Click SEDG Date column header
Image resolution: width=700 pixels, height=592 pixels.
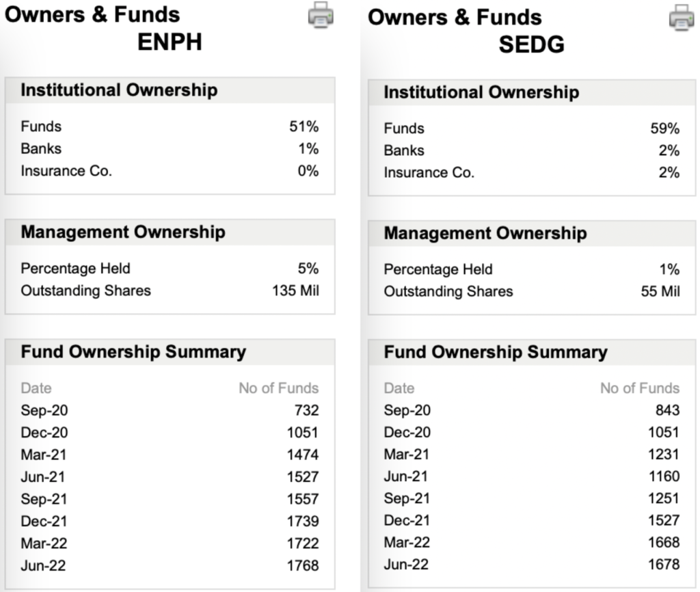[399, 388]
